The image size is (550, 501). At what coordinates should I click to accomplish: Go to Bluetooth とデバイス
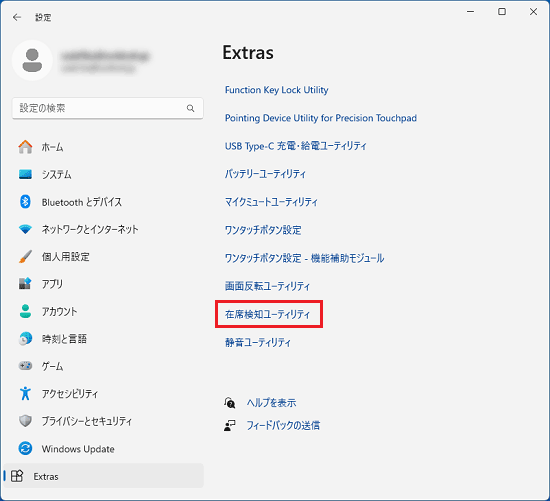click(104, 202)
